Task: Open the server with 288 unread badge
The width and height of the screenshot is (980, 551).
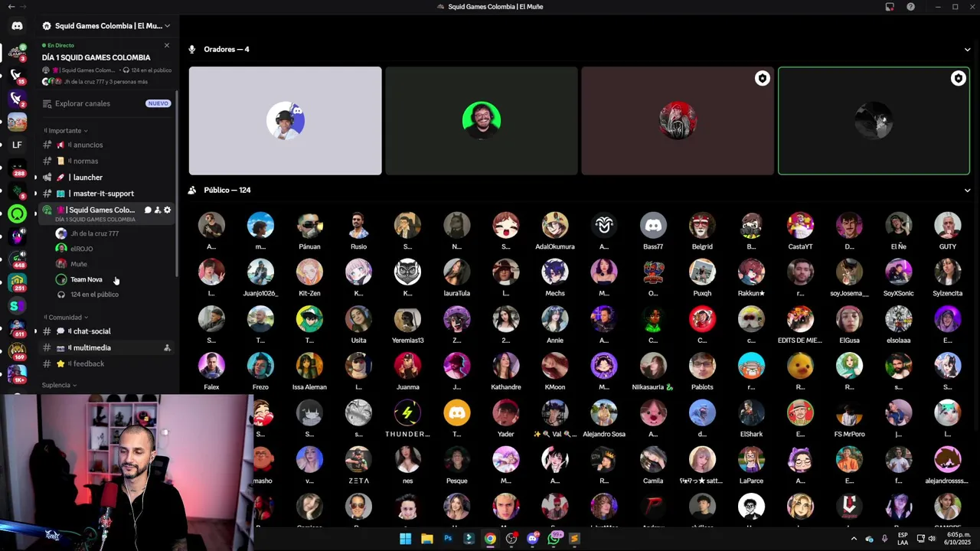Action: 17,168
